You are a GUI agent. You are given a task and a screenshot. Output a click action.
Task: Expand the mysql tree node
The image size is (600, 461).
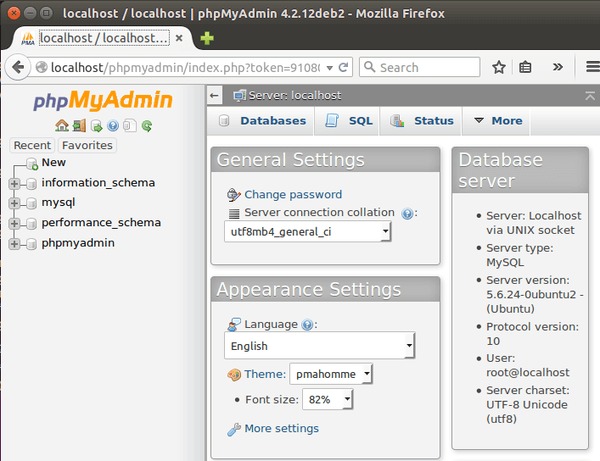point(14,203)
